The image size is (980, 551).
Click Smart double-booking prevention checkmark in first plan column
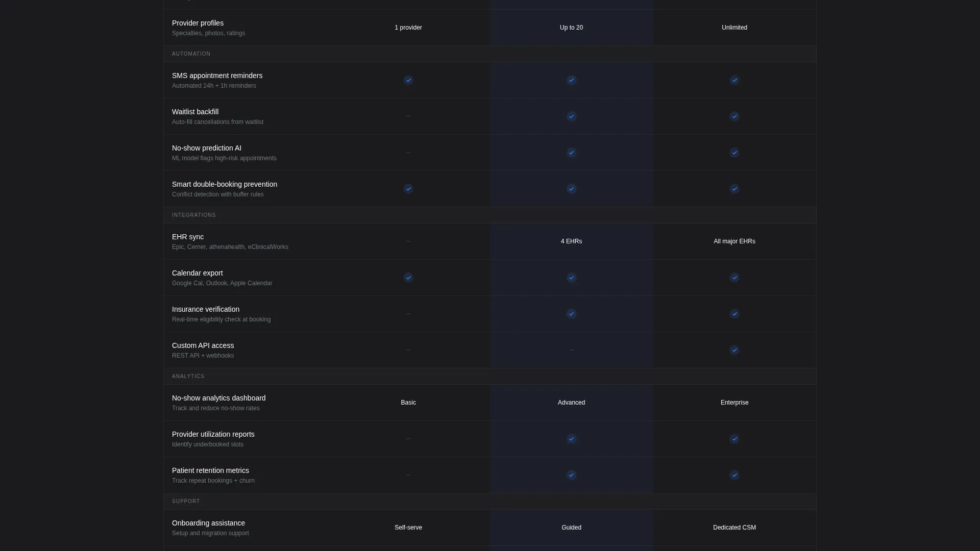tap(408, 189)
